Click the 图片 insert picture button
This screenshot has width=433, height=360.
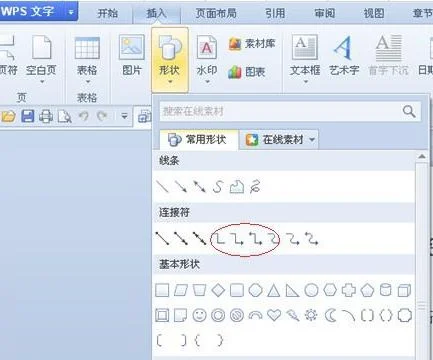(132, 56)
